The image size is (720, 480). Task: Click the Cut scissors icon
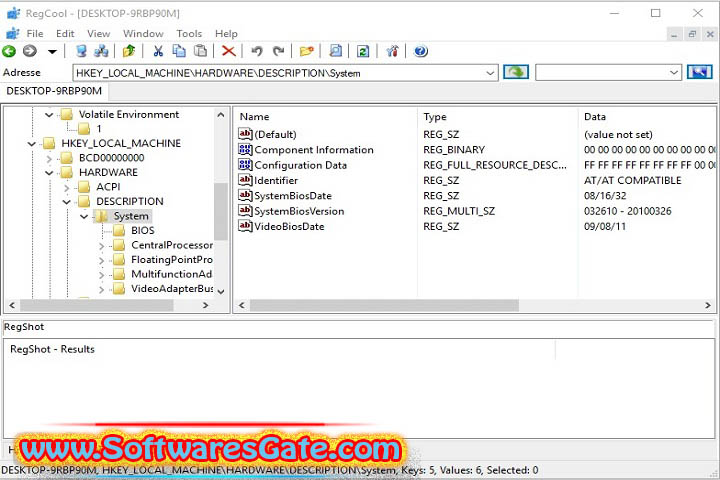click(x=158, y=51)
